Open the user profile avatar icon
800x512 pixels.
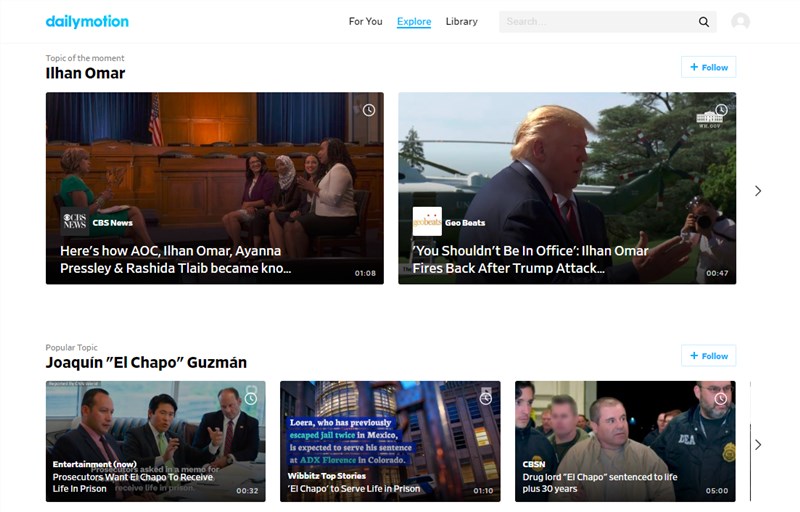[x=740, y=21]
